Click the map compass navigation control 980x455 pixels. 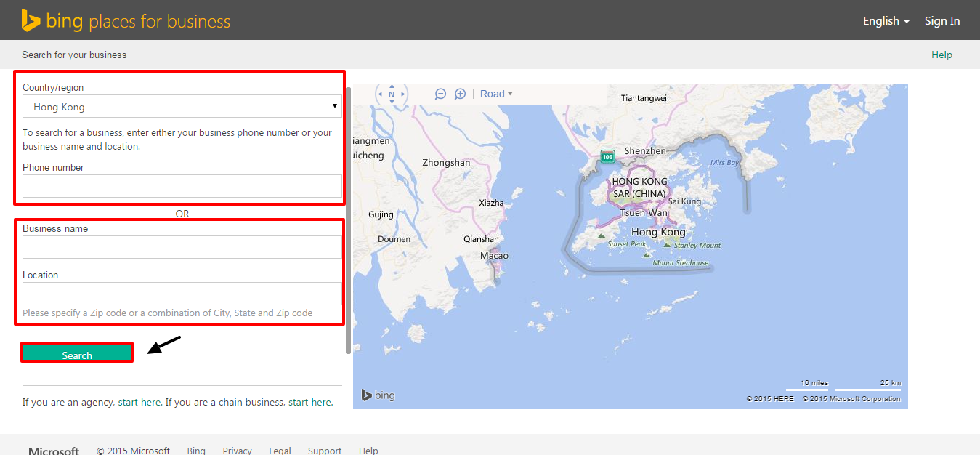(x=392, y=94)
